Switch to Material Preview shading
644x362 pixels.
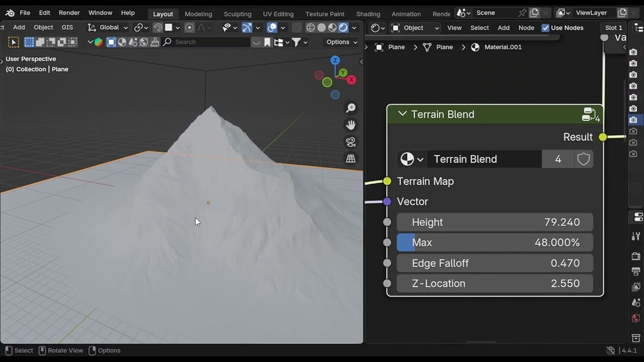click(332, 28)
